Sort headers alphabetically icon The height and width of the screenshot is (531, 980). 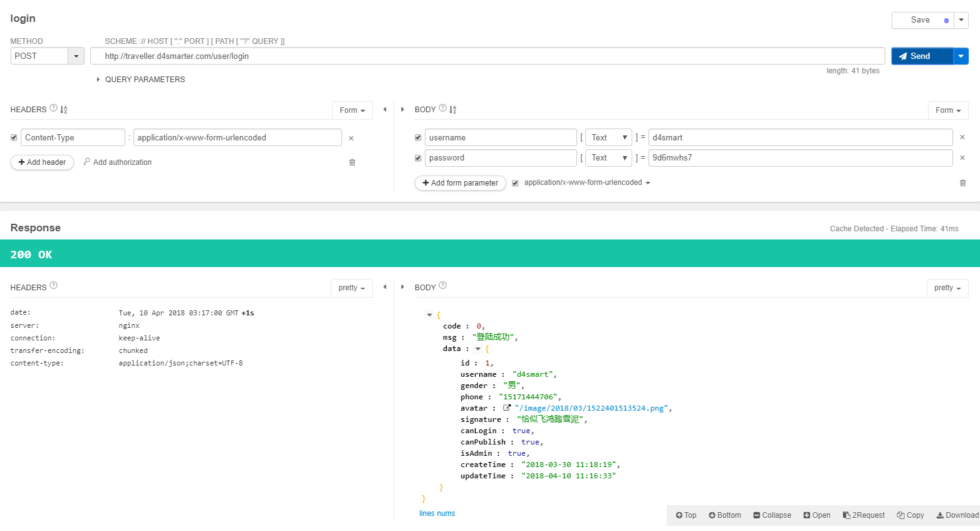[64, 110]
